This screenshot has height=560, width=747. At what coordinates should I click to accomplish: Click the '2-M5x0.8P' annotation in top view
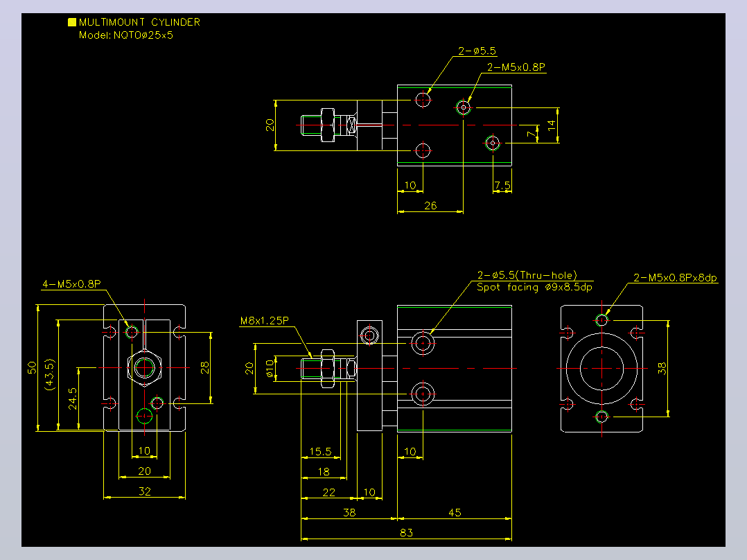tap(516, 67)
